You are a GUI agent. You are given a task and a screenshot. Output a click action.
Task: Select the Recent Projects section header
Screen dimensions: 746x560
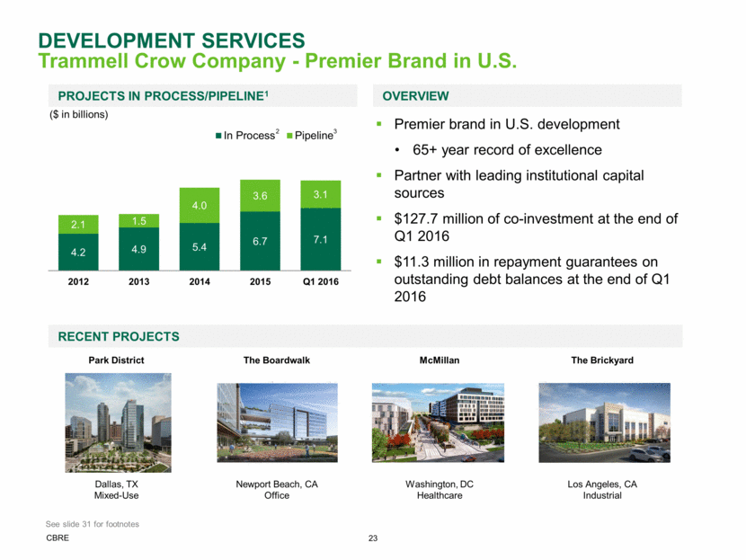119,337
